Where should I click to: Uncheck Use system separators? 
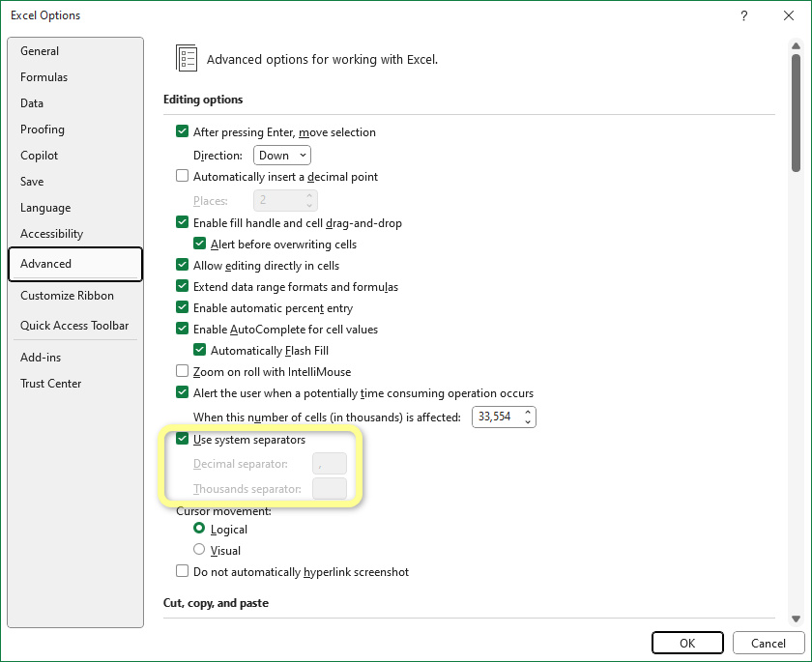(x=182, y=439)
